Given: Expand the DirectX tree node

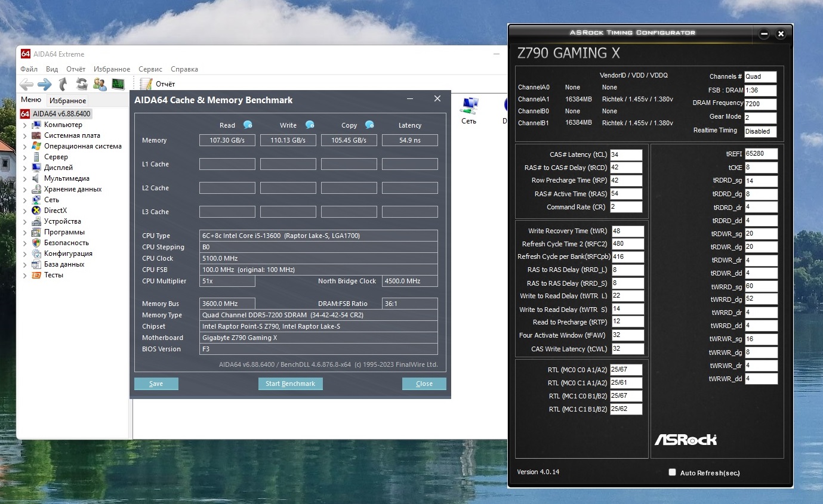Looking at the screenshot, I should (x=24, y=211).
